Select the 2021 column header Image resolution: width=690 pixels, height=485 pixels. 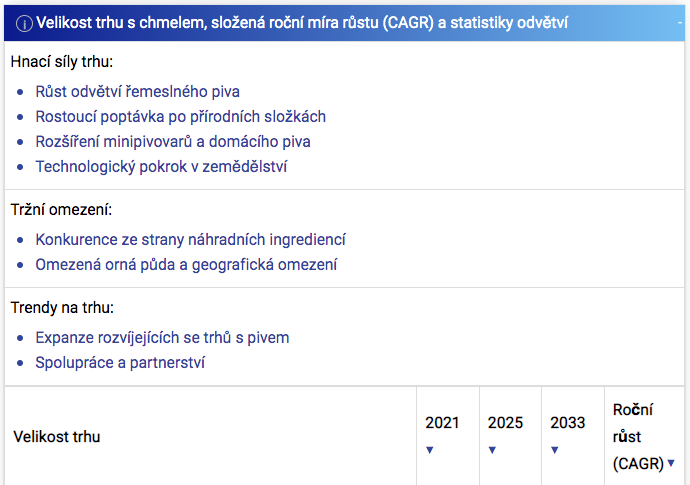point(442,423)
